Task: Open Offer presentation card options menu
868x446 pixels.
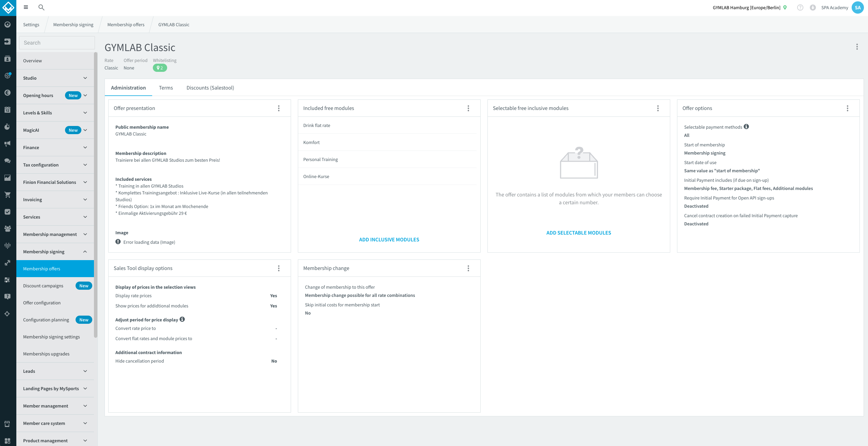Action: click(279, 108)
